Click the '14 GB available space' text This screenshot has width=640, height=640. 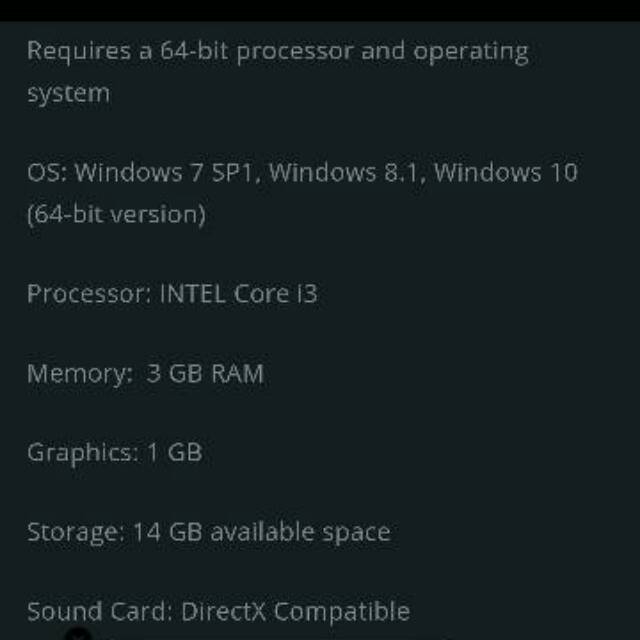tap(261, 532)
